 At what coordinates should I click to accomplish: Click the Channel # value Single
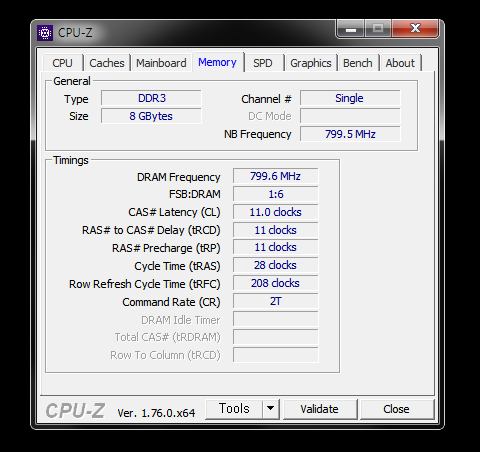click(x=350, y=98)
